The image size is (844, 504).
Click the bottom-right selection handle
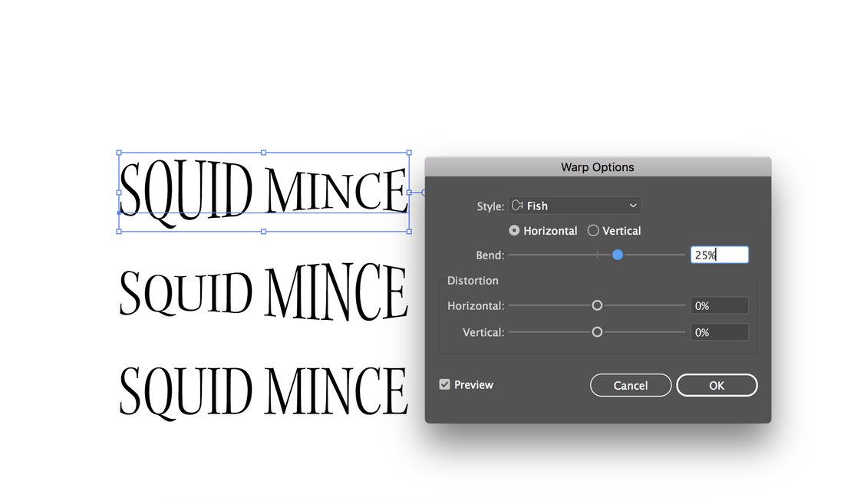(409, 232)
